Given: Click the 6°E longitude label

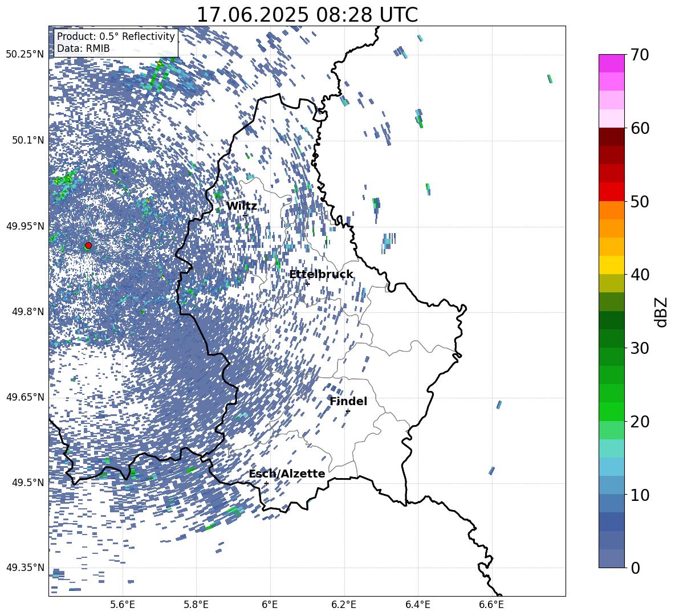Looking at the screenshot, I should [270, 605].
